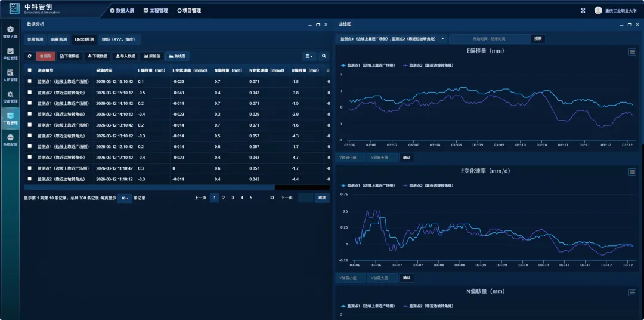Check the select-all checkbox in table header
Screen dimensions: 644x320
pyautogui.click(x=30, y=70)
